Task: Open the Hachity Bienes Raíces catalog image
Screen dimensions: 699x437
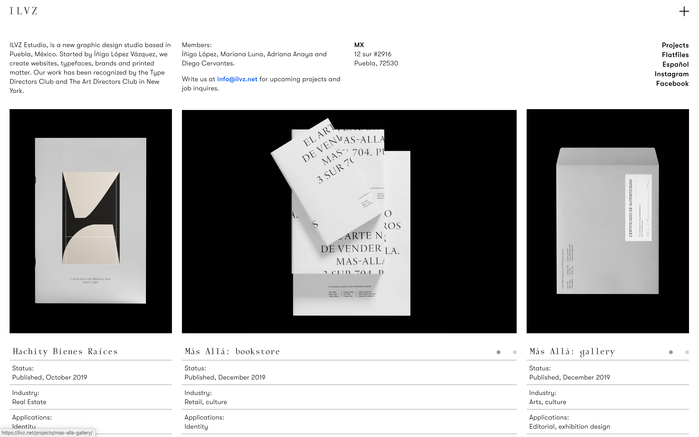Action: tap(90, 221)
